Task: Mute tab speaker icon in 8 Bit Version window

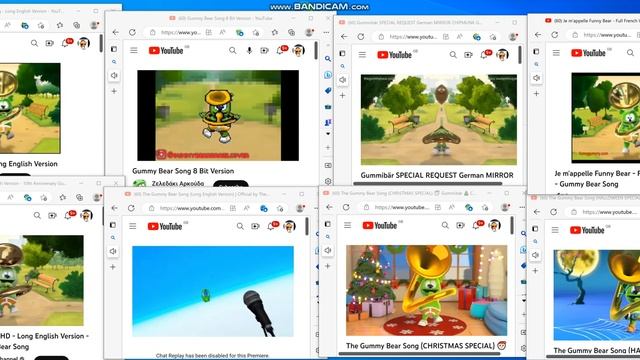Action: (x=114, y=76)
